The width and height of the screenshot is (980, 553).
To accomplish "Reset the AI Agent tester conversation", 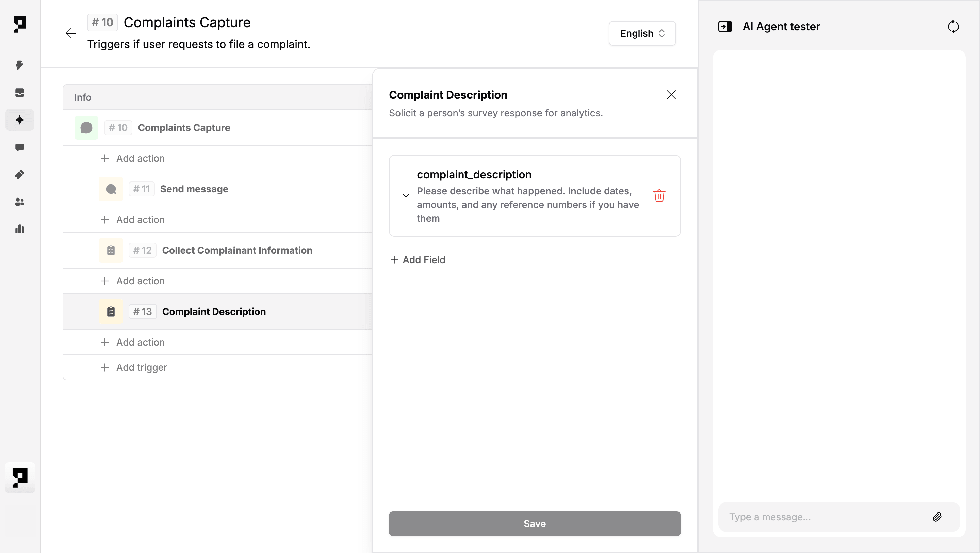I will tap(953, 27).
